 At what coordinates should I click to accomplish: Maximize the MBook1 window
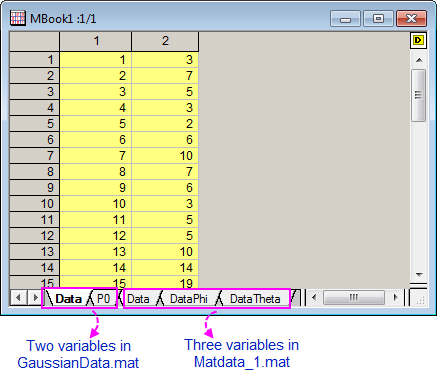pos(378,19)
